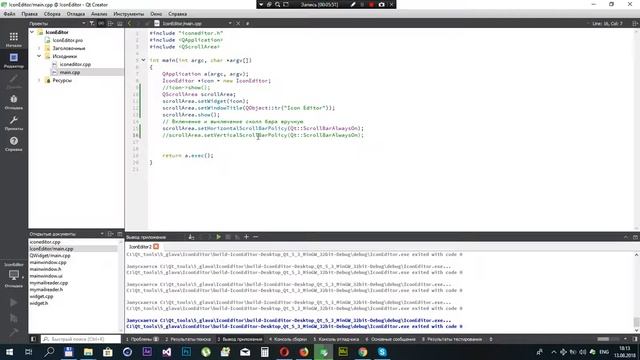Split the Projects side panel

[x=110, y=24]
